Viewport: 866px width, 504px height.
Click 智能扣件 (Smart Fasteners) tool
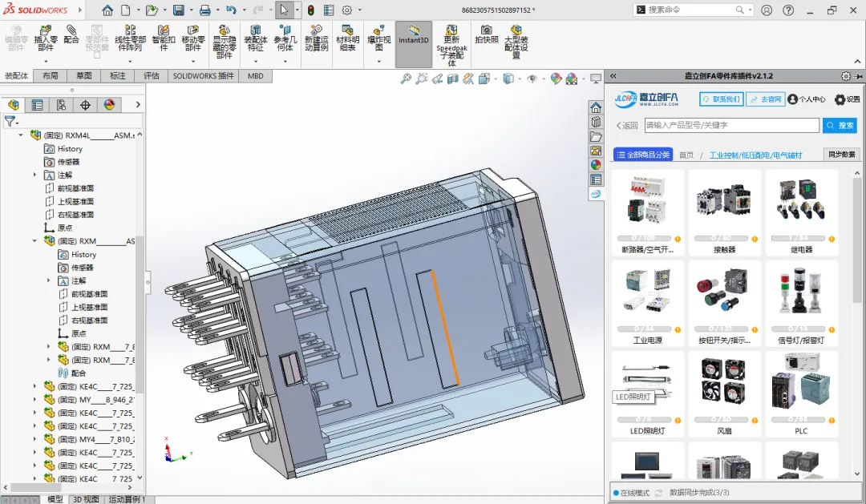pos(164,38)
